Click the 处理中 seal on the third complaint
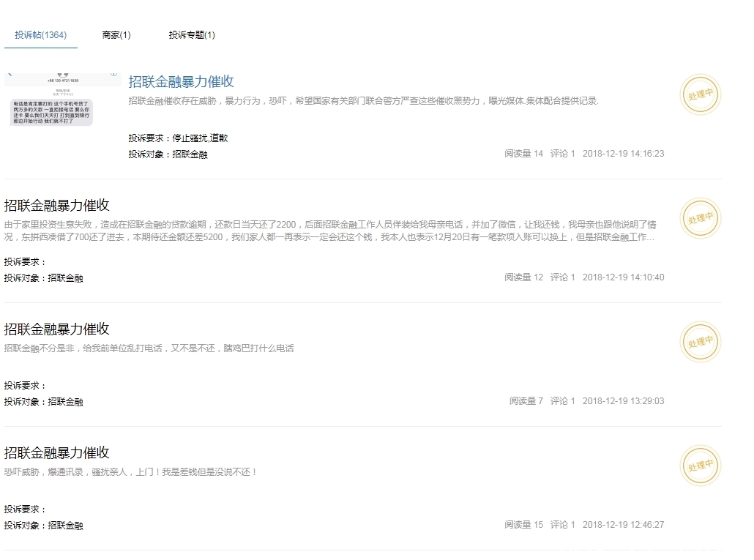Image resolution: width=754 pixels, height=560 pixels. pyautogui.click(x=700, y=341)
